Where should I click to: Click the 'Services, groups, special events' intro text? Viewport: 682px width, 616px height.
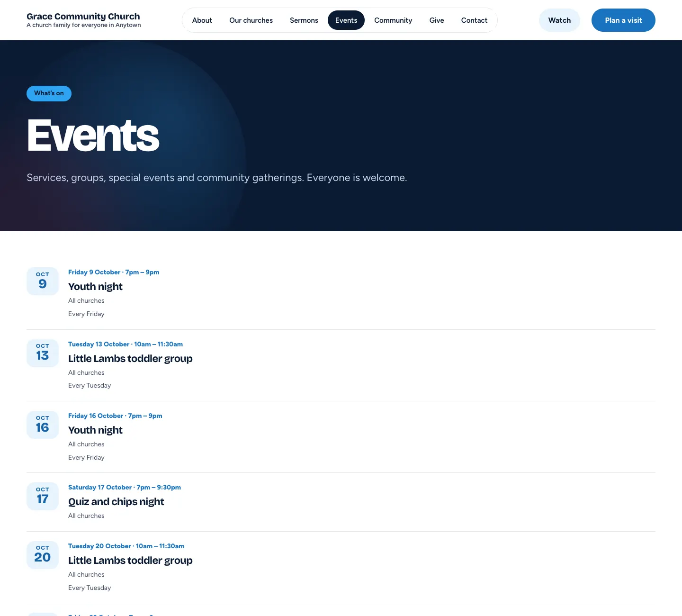[217, 178]
